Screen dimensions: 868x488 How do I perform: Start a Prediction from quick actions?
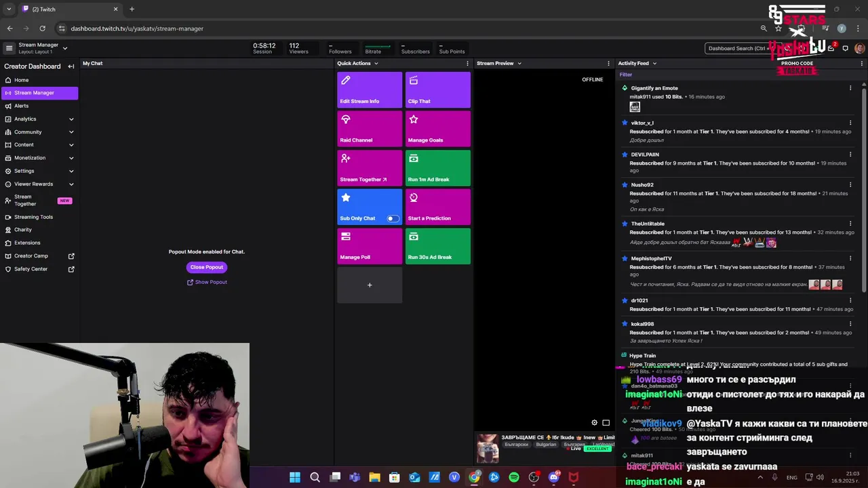point(438,207)
